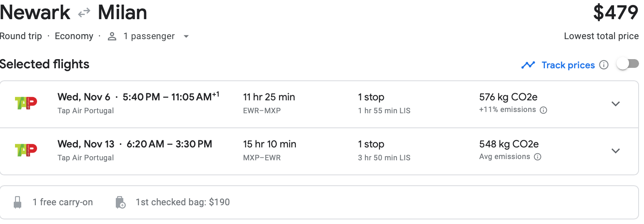Viewport: 644px width, 224px height.
Task: Click the $479 lowest total price
Action: (x=615, y=13)
